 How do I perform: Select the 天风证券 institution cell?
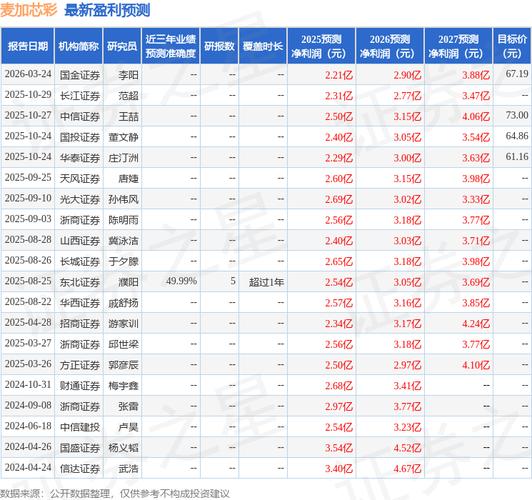80,178
